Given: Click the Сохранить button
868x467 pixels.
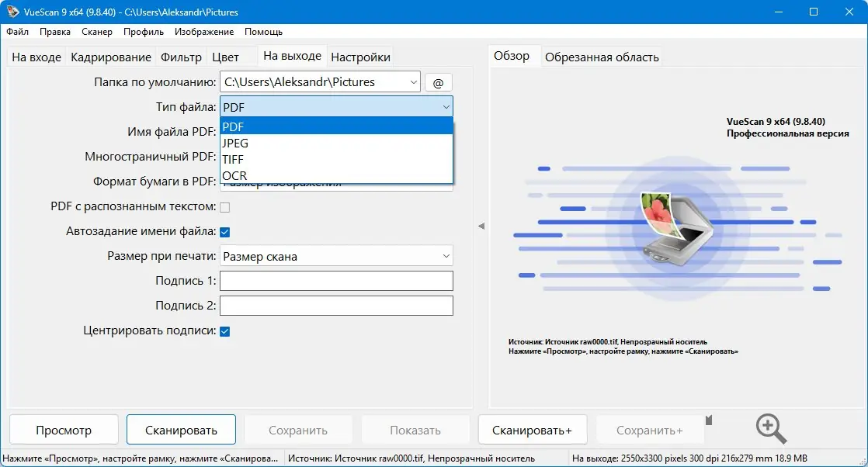Looking at the screenshot, I should pyautogui.click(x=298, y=430).
